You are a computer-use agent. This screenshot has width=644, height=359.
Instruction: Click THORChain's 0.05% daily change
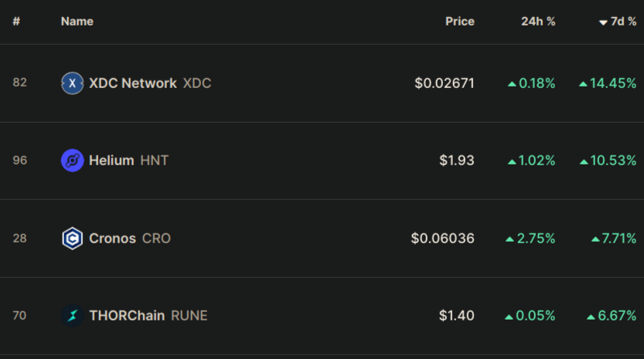click(x=530, y=316)
